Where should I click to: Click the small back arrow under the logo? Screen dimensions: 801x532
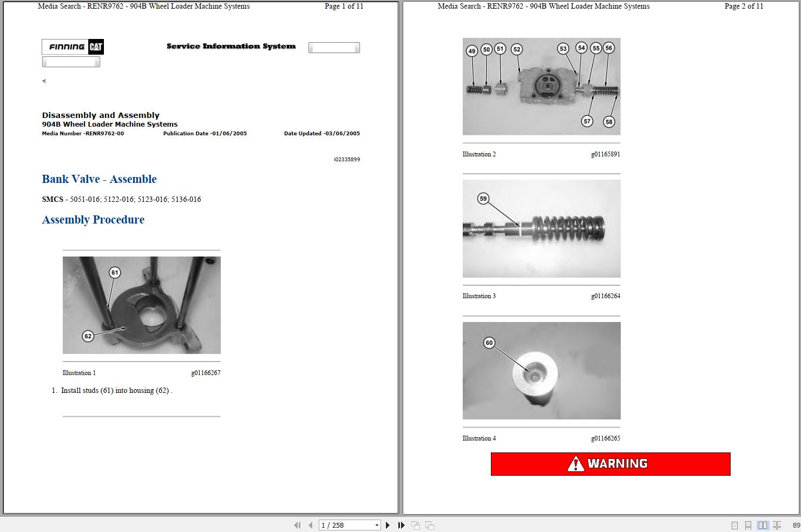pyautogui.click(x=44, y=81)
